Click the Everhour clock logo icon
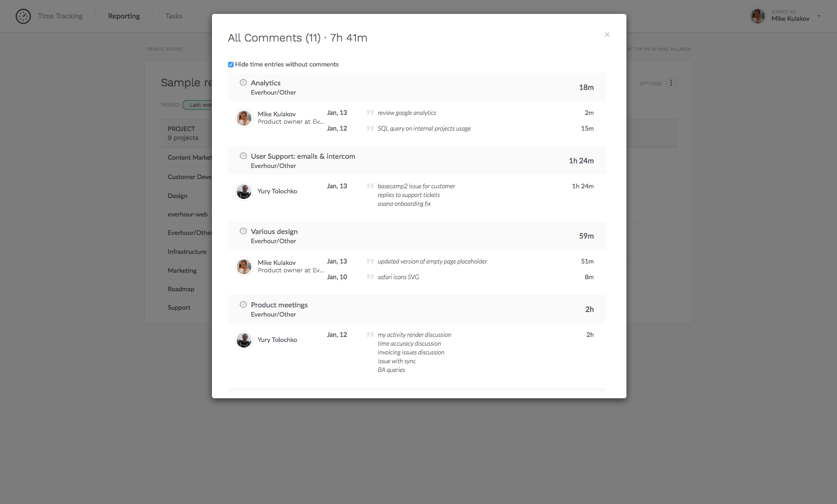 [23, 16]
